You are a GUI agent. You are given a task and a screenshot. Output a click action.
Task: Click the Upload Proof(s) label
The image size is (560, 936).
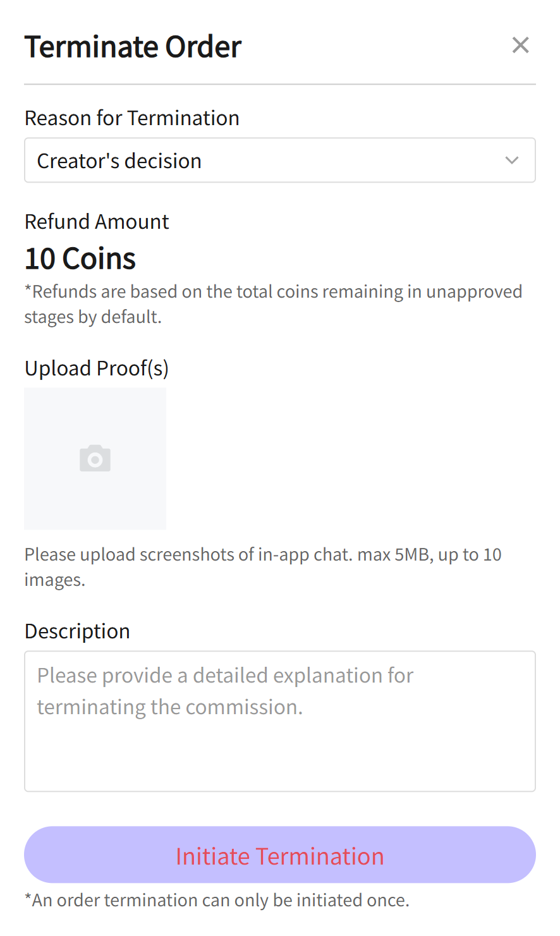coord(97,368)
